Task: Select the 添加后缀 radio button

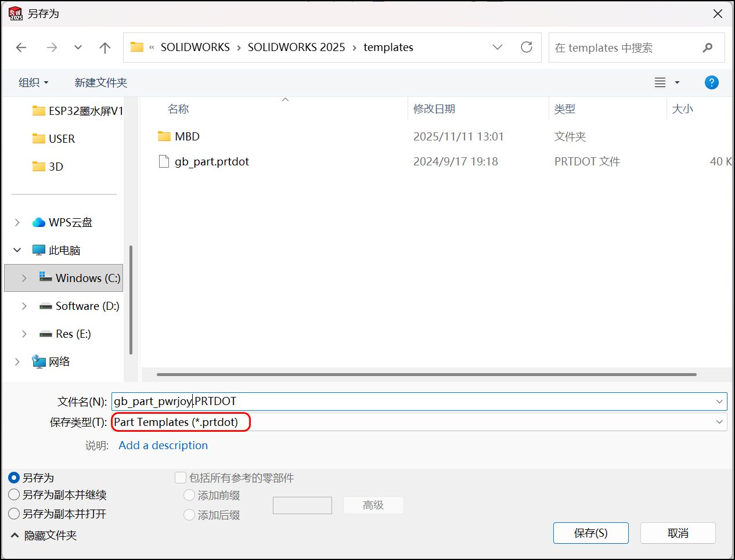Action: (189, 515)
